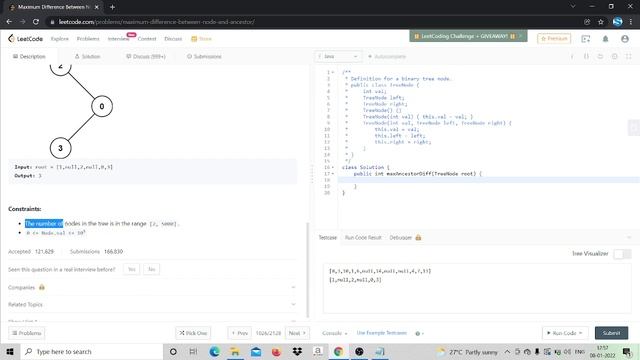Open the Contest menu item
Viewport: 640px width, 360px height.
pyautogui.click(x=147, y=39)
